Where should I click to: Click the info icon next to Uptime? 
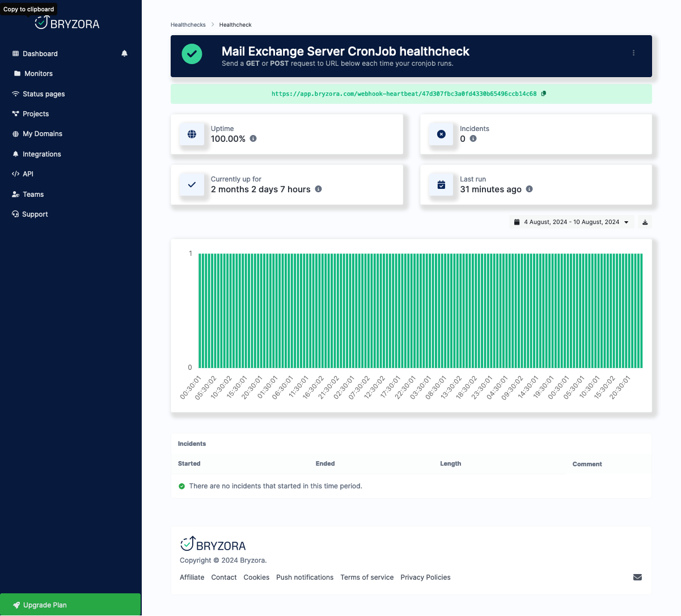coord(253,138)
